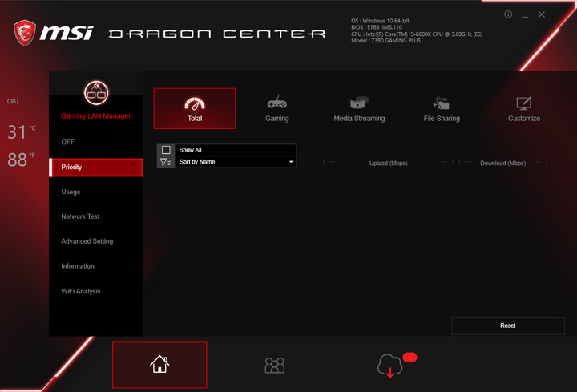The image size is (577, 392).
Task: Click the left arrow beside Upload (Mbps)
Action: pos(329,162)
